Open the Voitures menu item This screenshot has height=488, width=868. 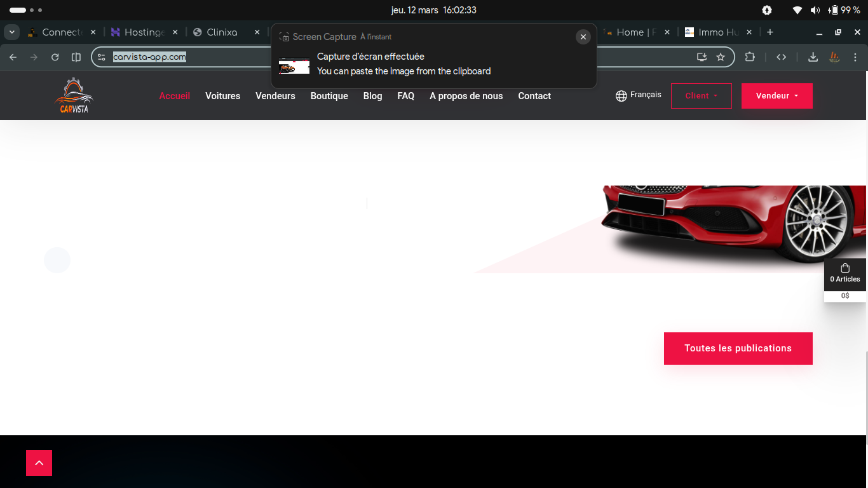pyautogui.click(x=222, y=96)
